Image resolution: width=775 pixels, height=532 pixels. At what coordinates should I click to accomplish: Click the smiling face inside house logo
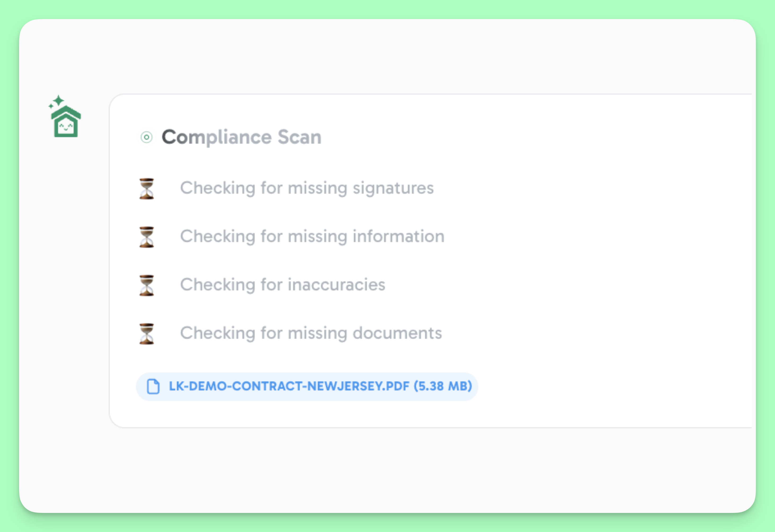pyautogui.click(x=66, y=127)
